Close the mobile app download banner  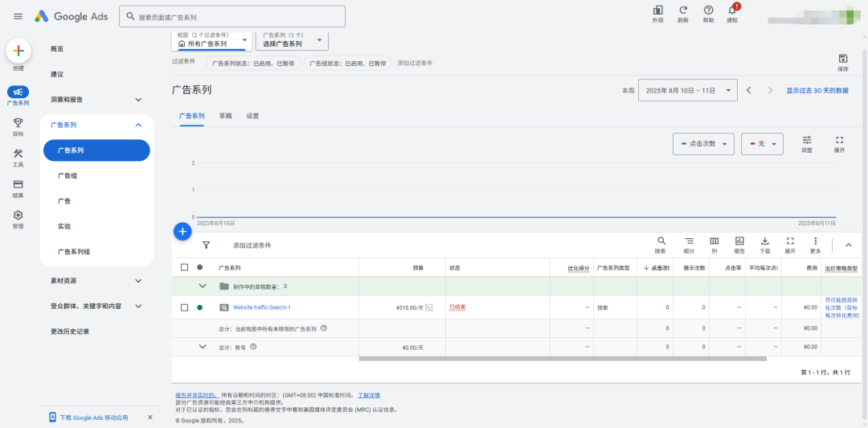pos(150,418)
